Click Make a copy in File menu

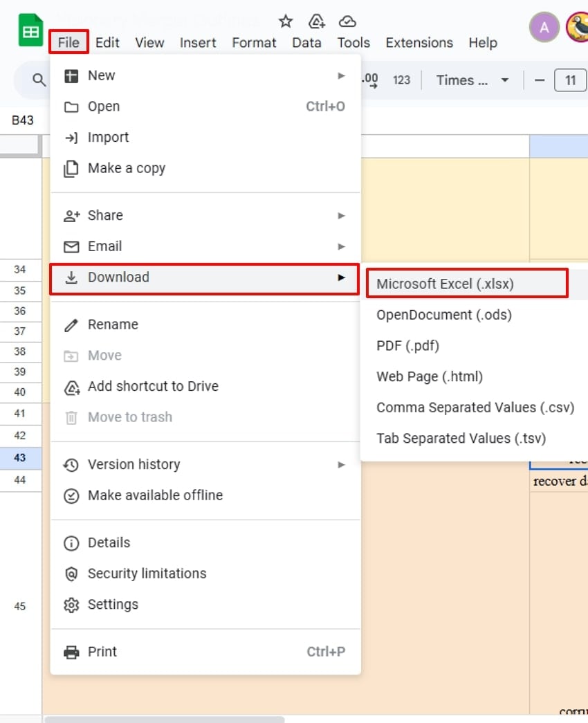[x=127, y=168]
